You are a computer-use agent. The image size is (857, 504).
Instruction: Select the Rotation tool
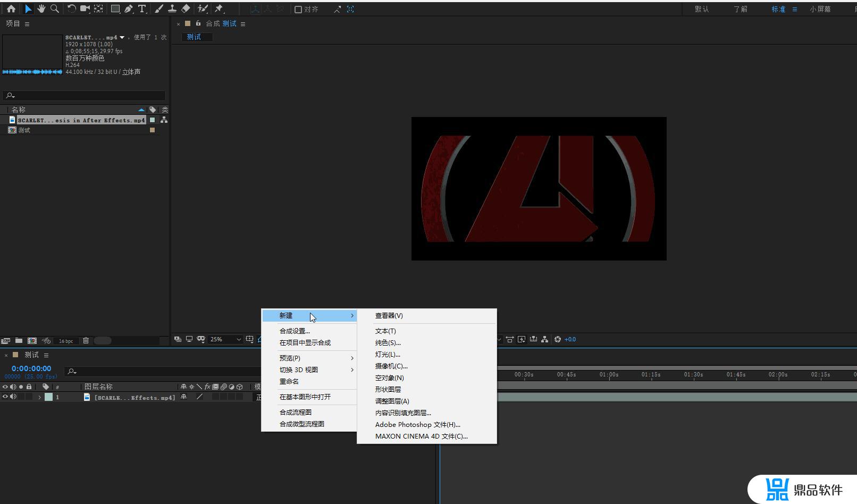[71, 9]
